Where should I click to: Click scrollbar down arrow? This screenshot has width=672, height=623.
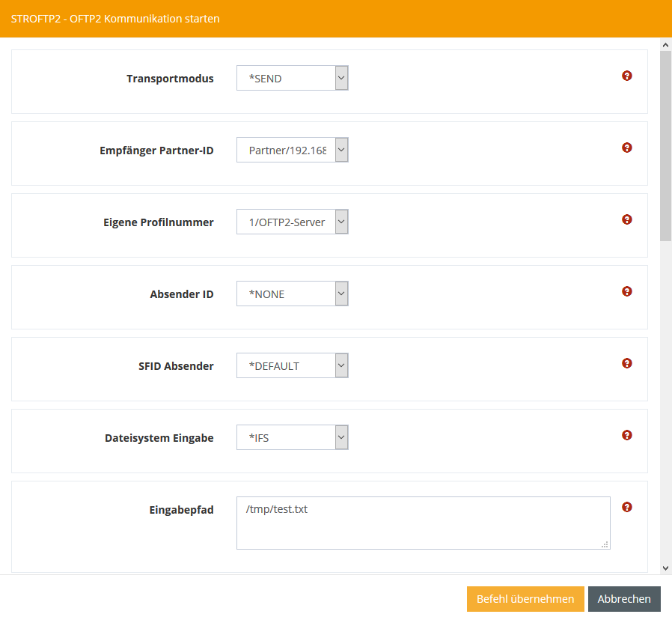665,568
